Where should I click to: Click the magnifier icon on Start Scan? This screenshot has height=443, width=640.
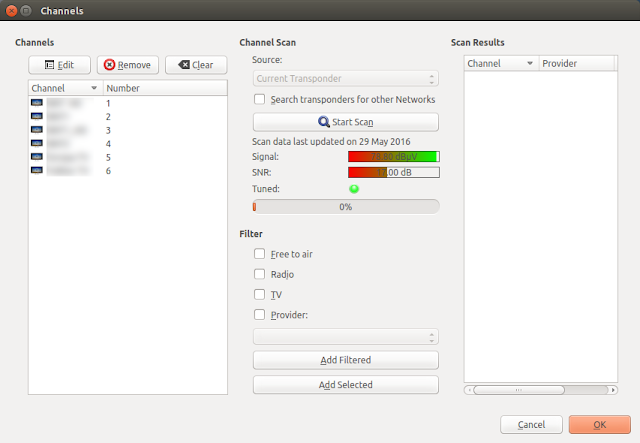324,122
